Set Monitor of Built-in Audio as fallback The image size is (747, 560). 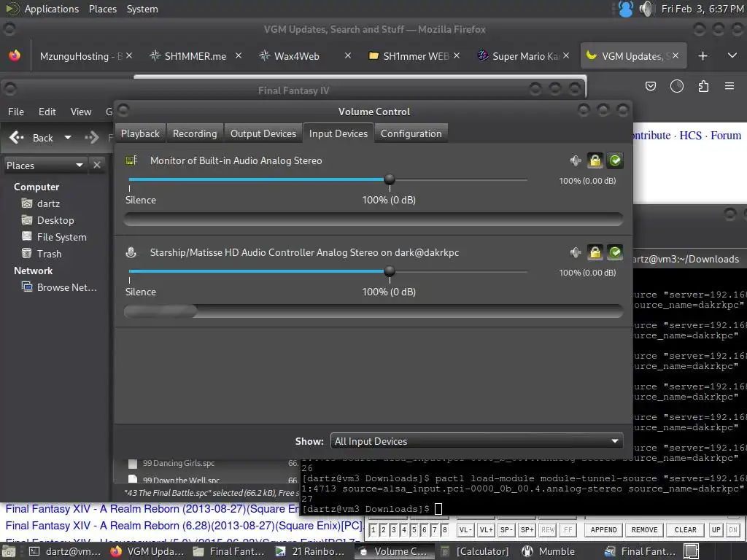pyautogui.click(x=615, y=160)
